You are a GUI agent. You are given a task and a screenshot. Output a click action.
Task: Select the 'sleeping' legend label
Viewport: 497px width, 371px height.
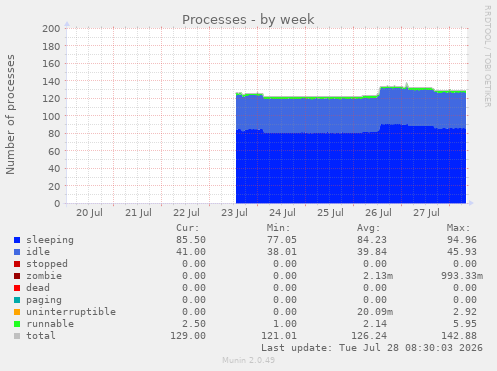(50, 240)
